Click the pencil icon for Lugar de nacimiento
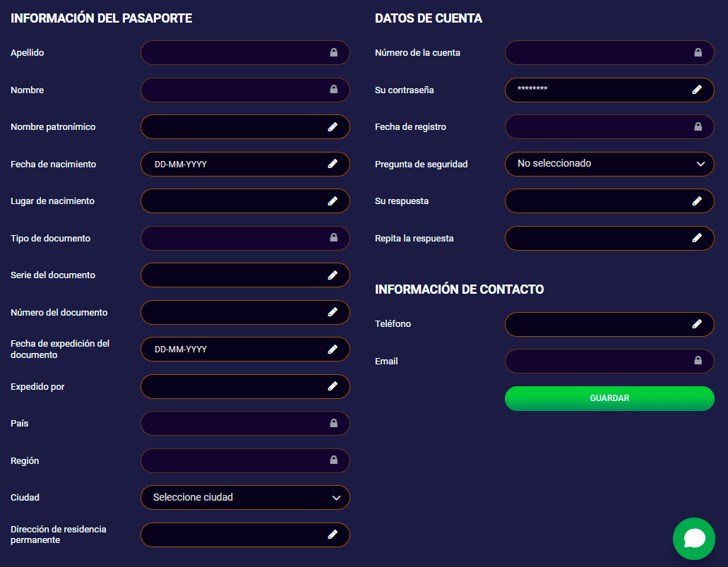The height and width of the screenshot is (567, 728). (x=333, y=201)
